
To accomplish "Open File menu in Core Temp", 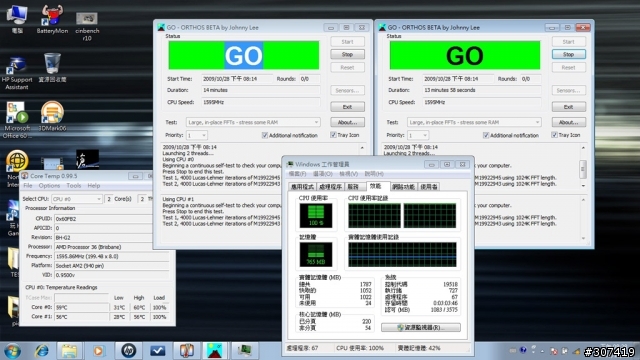I will coord(28,186).
